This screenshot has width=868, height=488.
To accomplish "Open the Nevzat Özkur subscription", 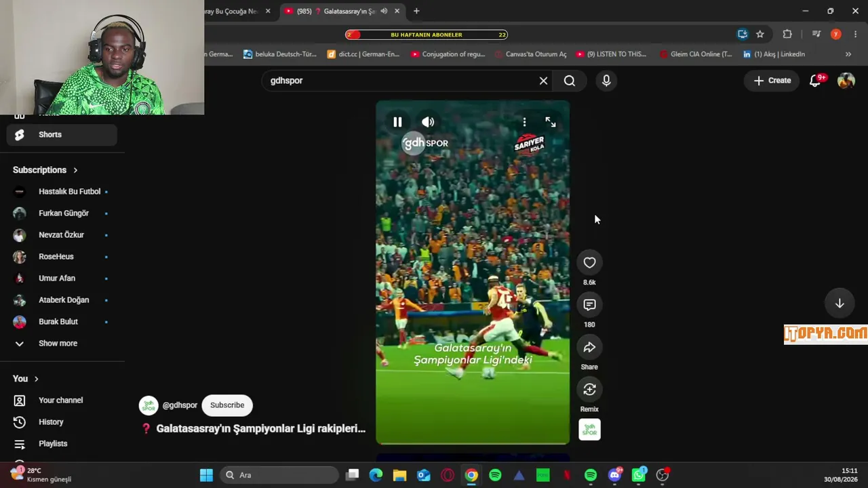I will pos(62,235).
